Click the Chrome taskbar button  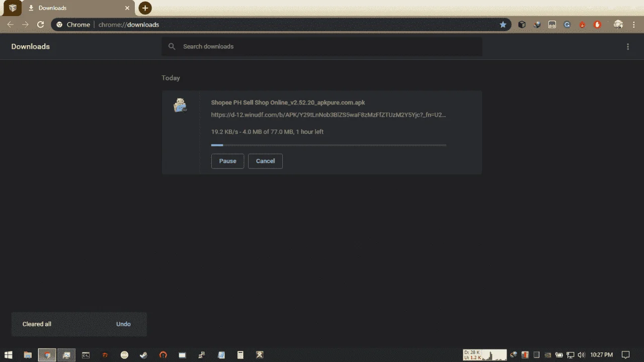[x=47, y=355]
